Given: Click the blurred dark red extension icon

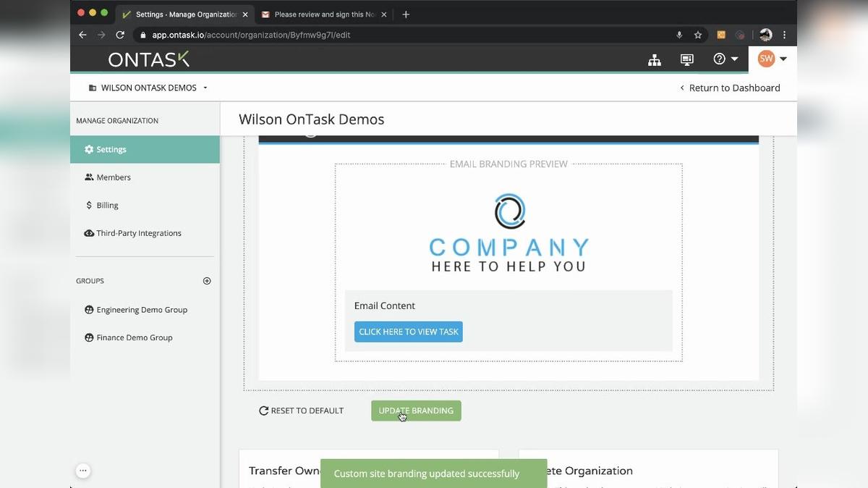Looking at the screenshot, I should click(740, 35).
